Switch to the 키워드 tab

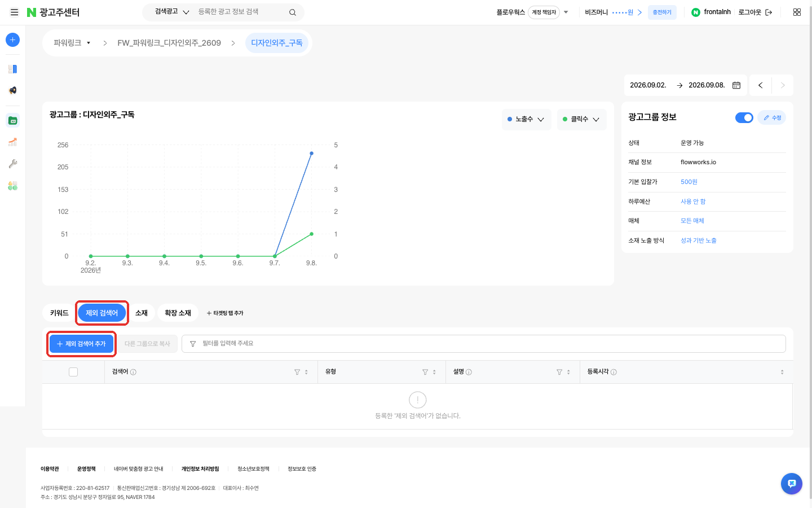(59, 313)
